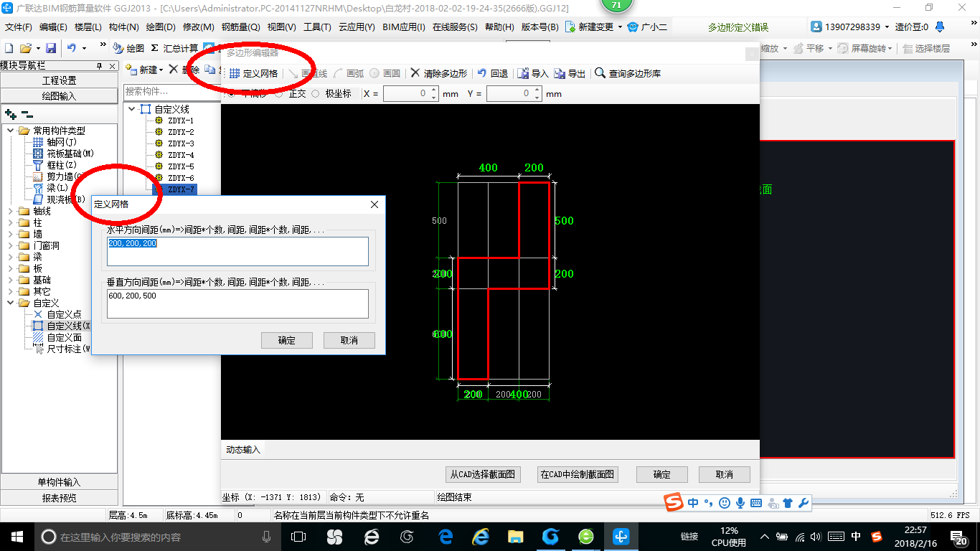Click the 在CAD中绘制截面图 button
The width and height of the screenshot is (980, 551).
577,474
